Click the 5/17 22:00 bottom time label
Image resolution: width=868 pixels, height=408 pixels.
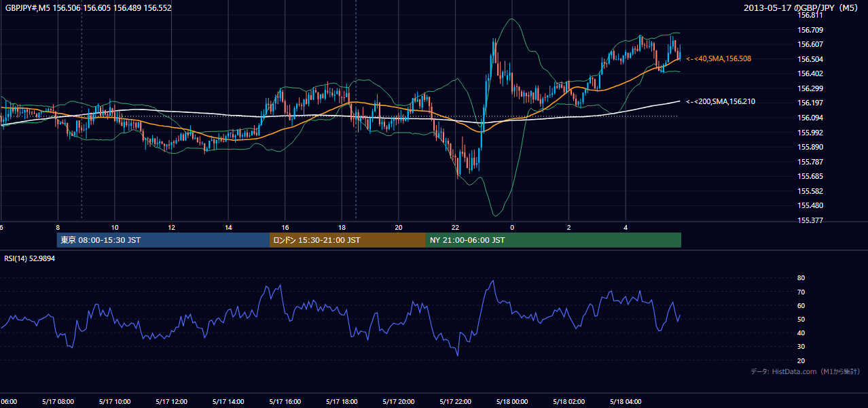click(x=455, y=401)
